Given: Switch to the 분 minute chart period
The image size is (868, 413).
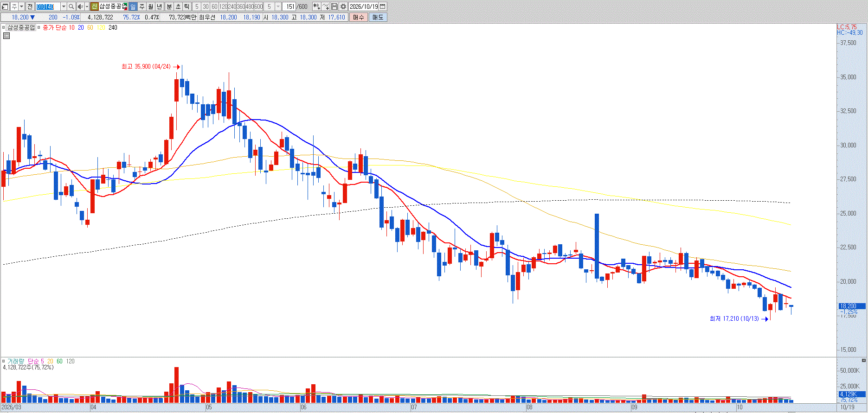Looking at the screenshot, I should click(x=169, y=6).
